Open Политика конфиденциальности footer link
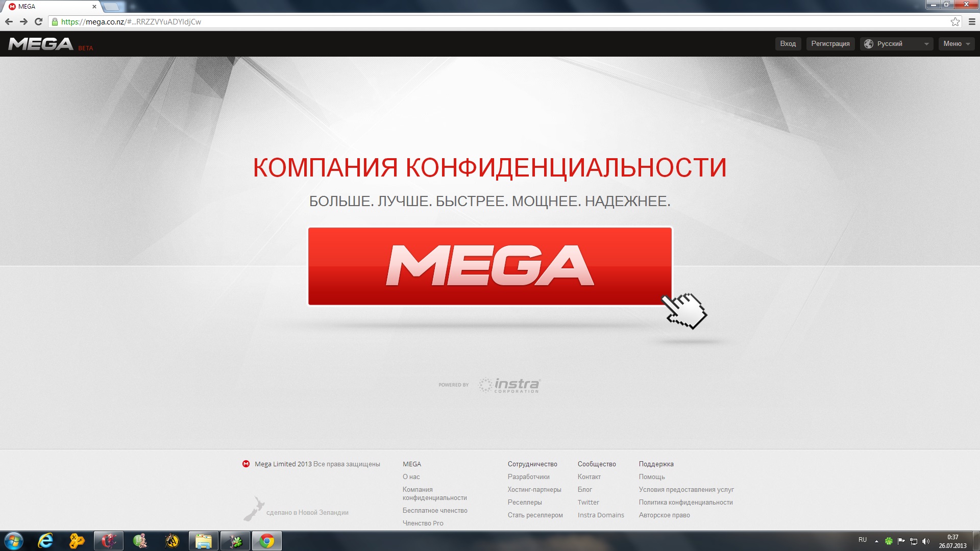The width and height of the screenshot is (980, 551). pyautogui.click(x=686, y=503)
